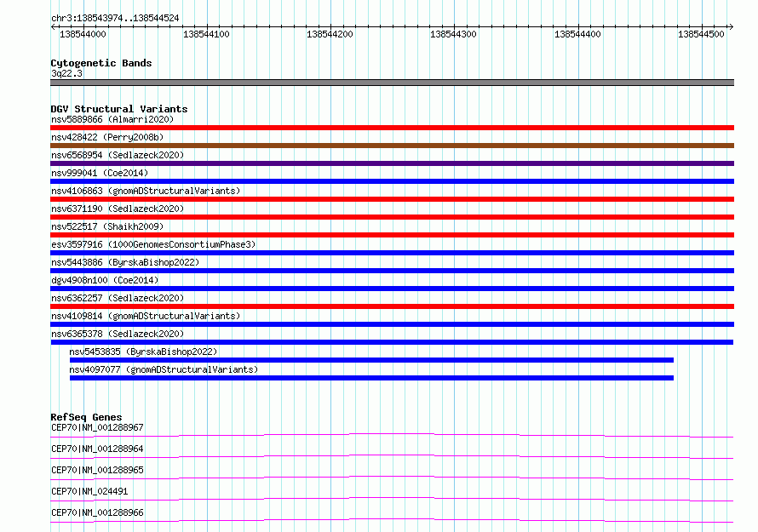Viewport: 758px width, 532px height.
Task: Open CEP70|NM_001288966 transcript label
Action: click(x=97, y=512)
